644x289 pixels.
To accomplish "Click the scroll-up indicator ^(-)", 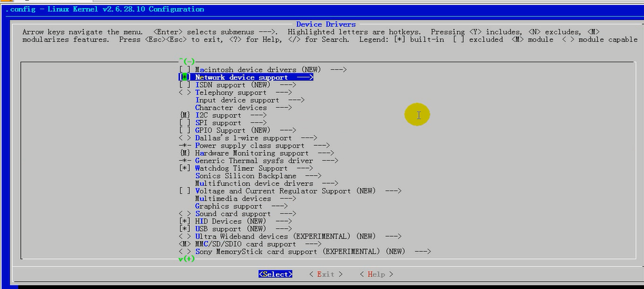I will pyautogui.click(x=187, y=62).
